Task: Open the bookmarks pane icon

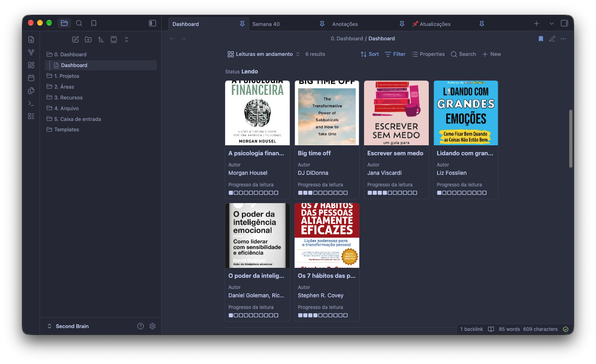Action: pyautogui.click(x=94, y=23)
